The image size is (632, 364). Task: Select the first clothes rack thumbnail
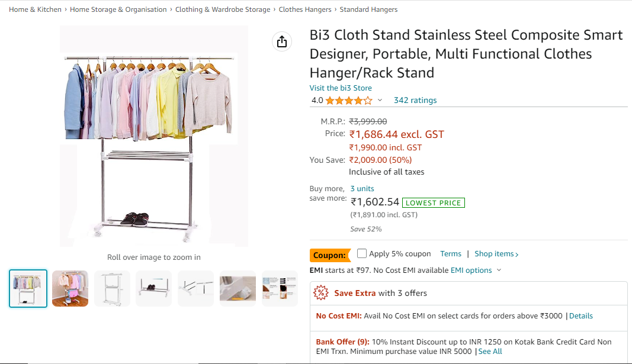tap(28, 288)
